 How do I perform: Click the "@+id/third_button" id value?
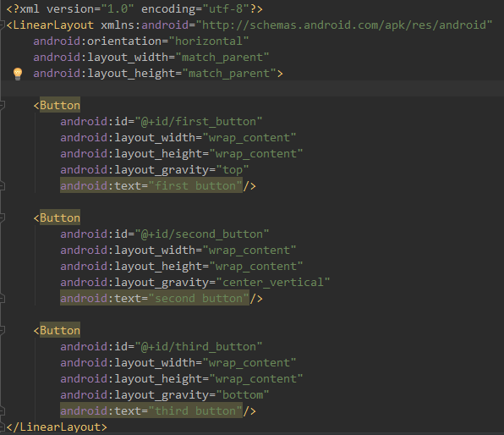pos(199,347)
